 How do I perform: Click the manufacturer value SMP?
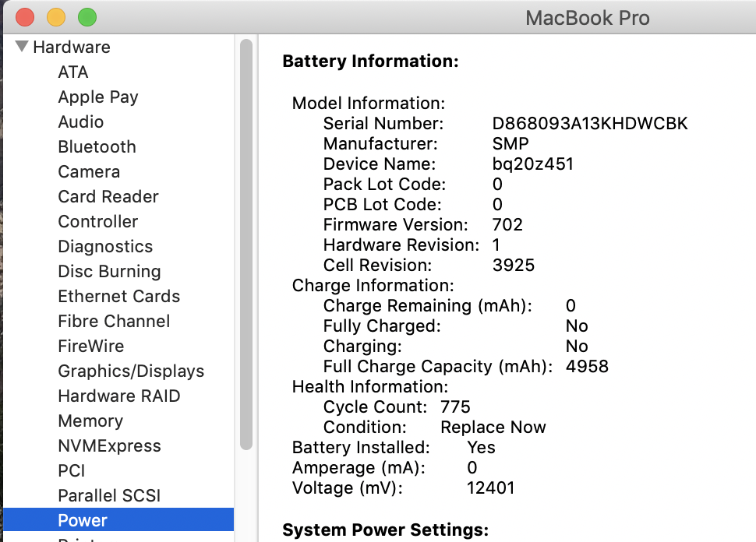tap(510, 144)
